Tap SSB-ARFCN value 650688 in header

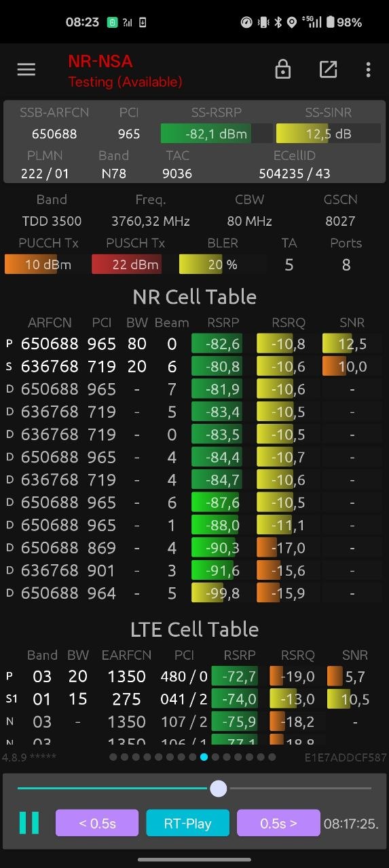[54, 134]
